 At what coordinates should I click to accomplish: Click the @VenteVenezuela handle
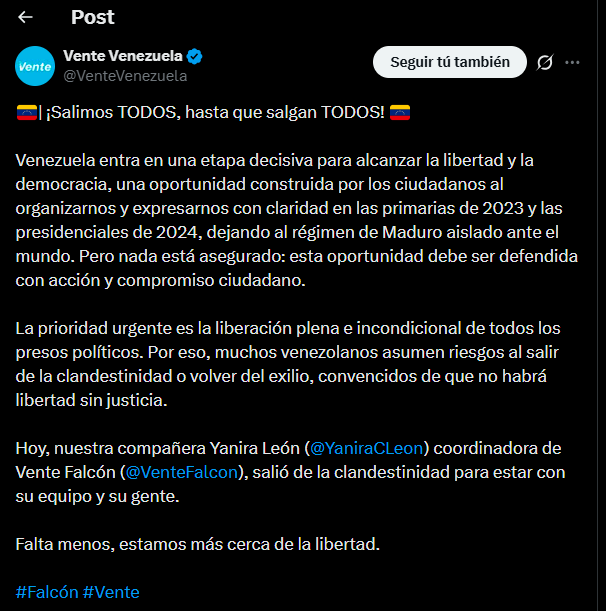pyautogui.click(x=125, y=75)
